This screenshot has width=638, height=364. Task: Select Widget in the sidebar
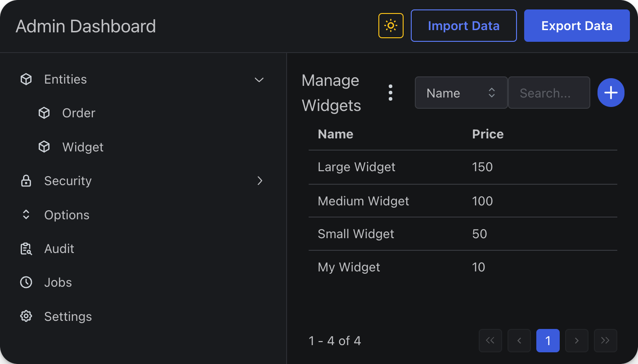click(83, 146)
